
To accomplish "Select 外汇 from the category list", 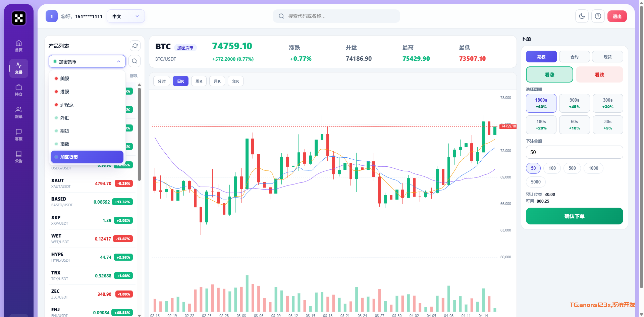I will click(65, 118).
